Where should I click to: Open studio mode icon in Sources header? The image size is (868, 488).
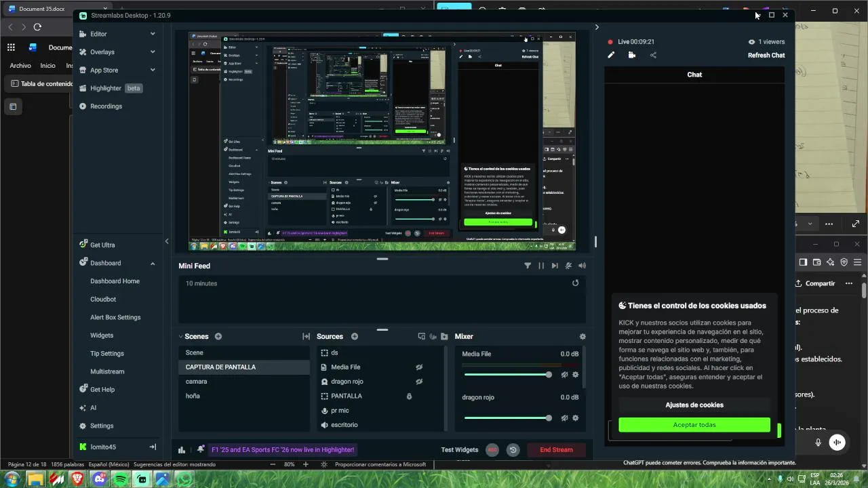[x=421, y=336]
